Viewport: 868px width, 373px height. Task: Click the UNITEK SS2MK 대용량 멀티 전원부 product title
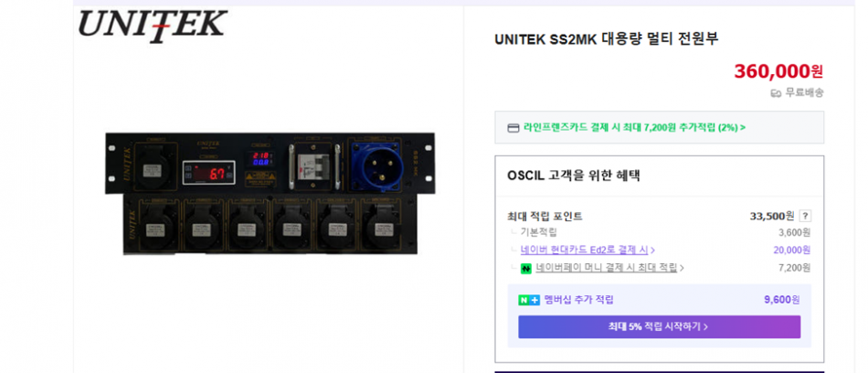pyautogui.click(x=606, y=38)
